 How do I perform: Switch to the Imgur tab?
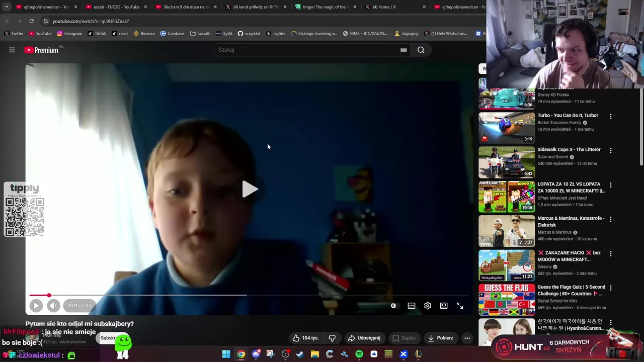[x=326, y=7]
